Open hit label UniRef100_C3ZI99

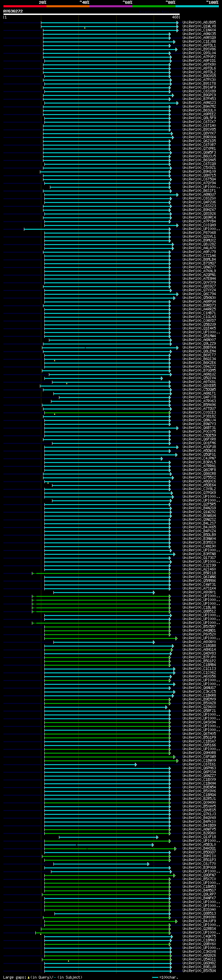199,565
